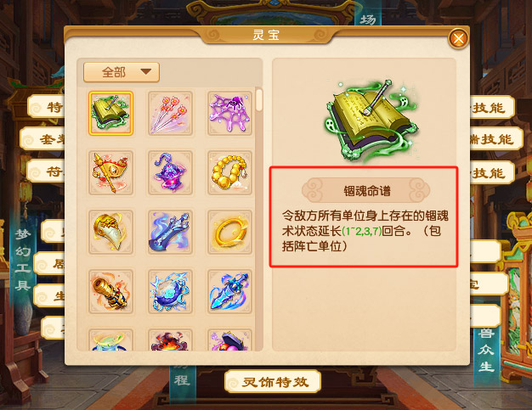This screenshot has width=532, height=410.
Task: Click the large spellbook preview image
Action: pos(371,121)
